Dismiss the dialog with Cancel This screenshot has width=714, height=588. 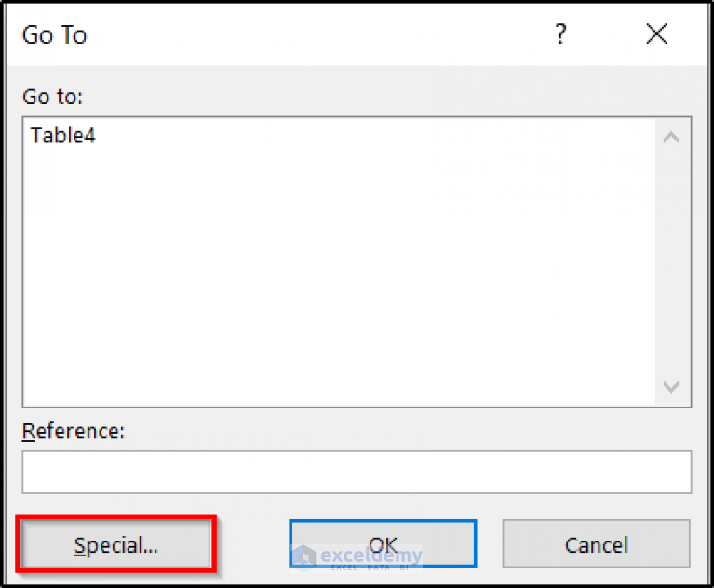point(597,543)
